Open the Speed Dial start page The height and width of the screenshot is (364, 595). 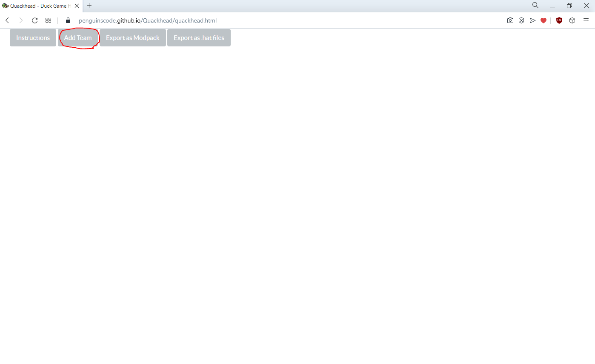coord(49,20)
